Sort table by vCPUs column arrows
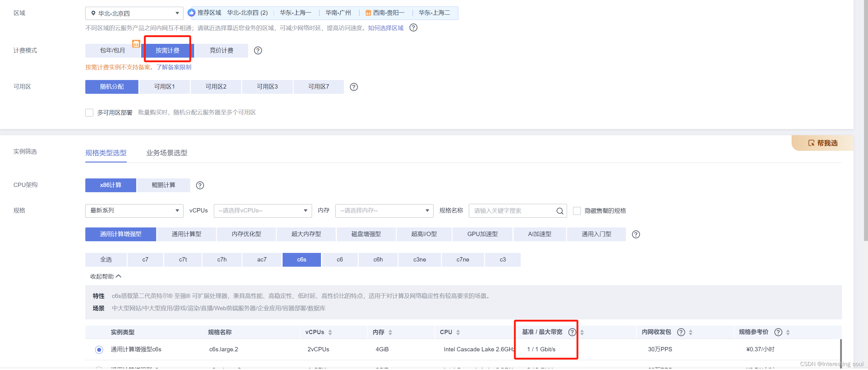 (x=330, y=332)
